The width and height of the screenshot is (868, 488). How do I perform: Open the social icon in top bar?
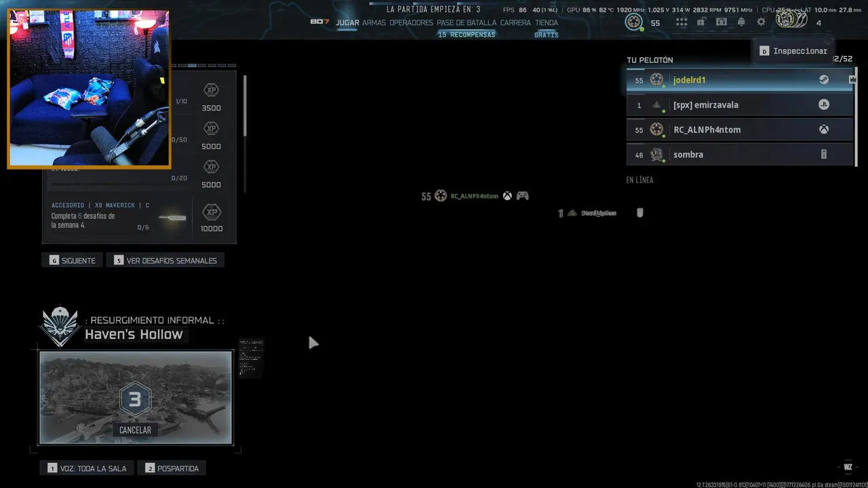[x=722, y=22]
